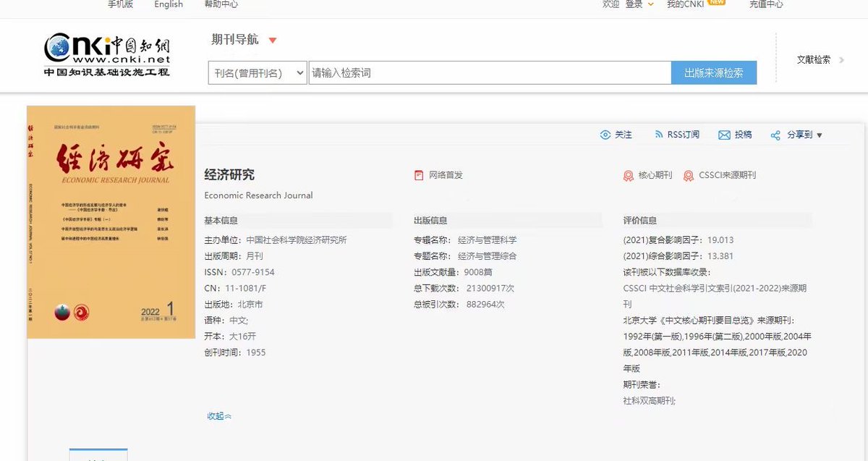
Task: Click the 总被引次数 882964次 value
Action: click(x=485, y=305)
